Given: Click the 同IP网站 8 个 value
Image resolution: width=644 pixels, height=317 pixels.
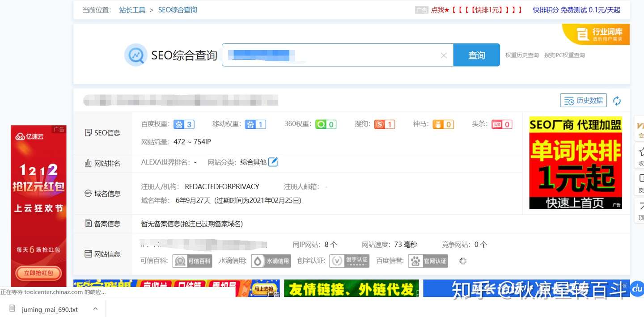Looking at the screenshot, I should [x=331, y=245].
